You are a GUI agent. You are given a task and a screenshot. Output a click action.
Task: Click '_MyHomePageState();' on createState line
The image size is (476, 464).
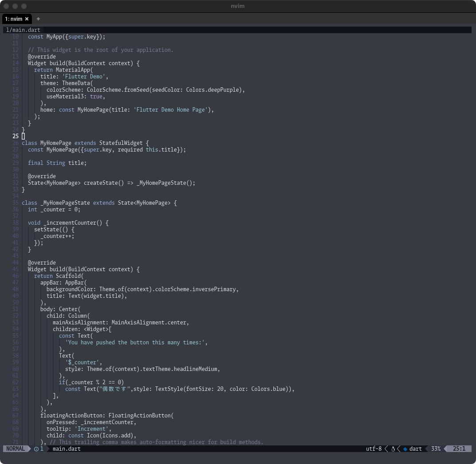(x=166, y=183)
